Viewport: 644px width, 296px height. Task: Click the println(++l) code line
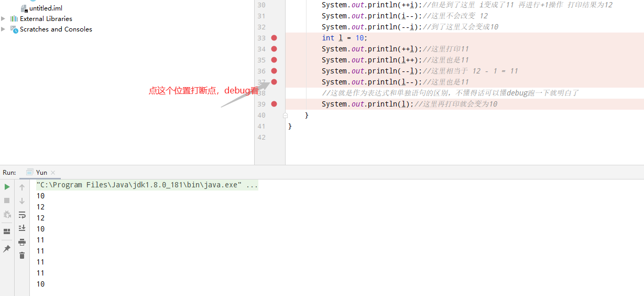coord(372,49)
